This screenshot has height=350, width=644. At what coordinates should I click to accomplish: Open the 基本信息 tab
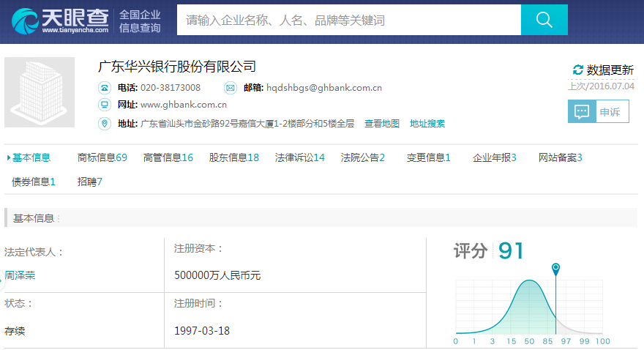click(31, 157)
